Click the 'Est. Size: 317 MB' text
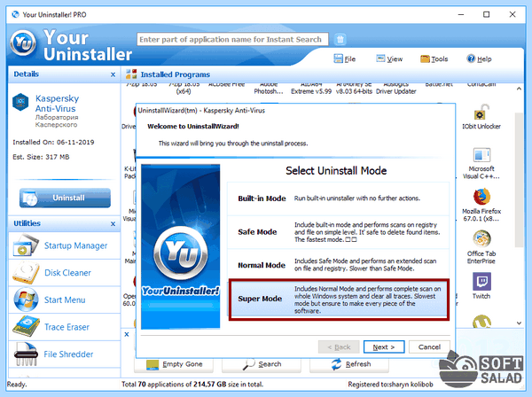Viewport: 532px width, 397px height. 41,157
